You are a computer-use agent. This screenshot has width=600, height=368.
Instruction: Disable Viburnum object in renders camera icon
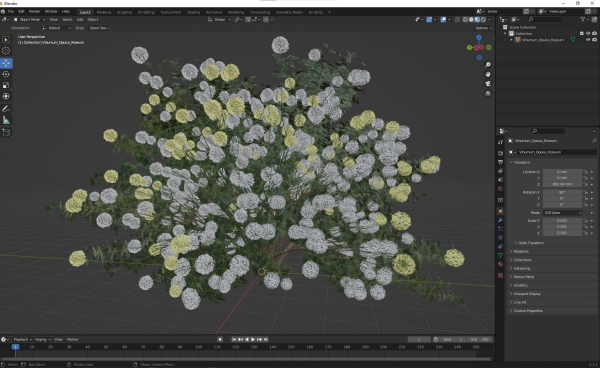(594, 39)
